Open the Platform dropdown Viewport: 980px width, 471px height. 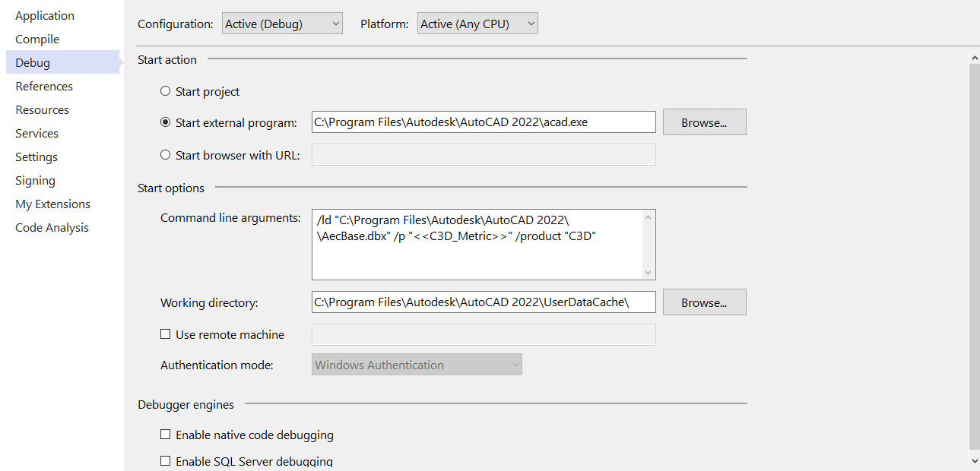[x=478, y=24]
